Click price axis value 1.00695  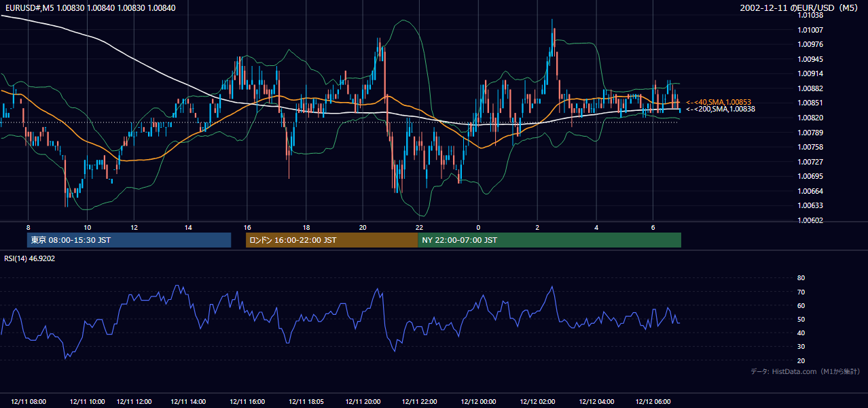point(810,176)
